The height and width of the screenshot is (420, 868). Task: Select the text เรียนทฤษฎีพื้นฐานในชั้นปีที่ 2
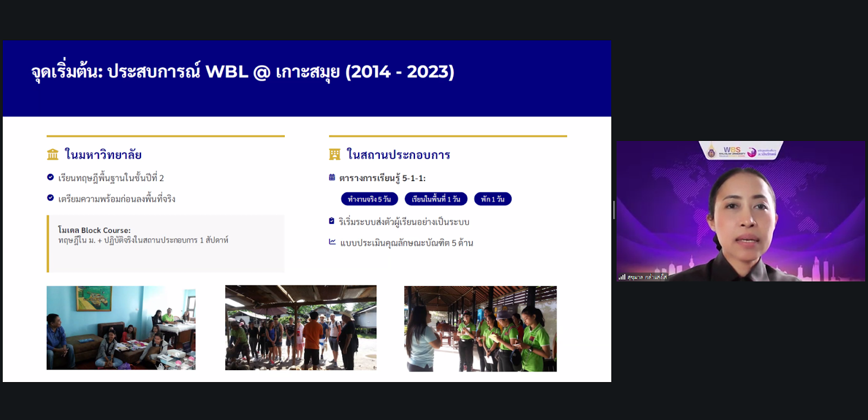pos(111,178)
